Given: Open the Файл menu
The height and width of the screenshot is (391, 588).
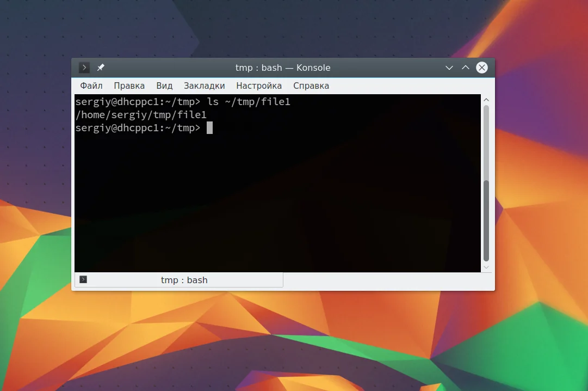Looking at the screenshot, I should click(x=91, y=85).
